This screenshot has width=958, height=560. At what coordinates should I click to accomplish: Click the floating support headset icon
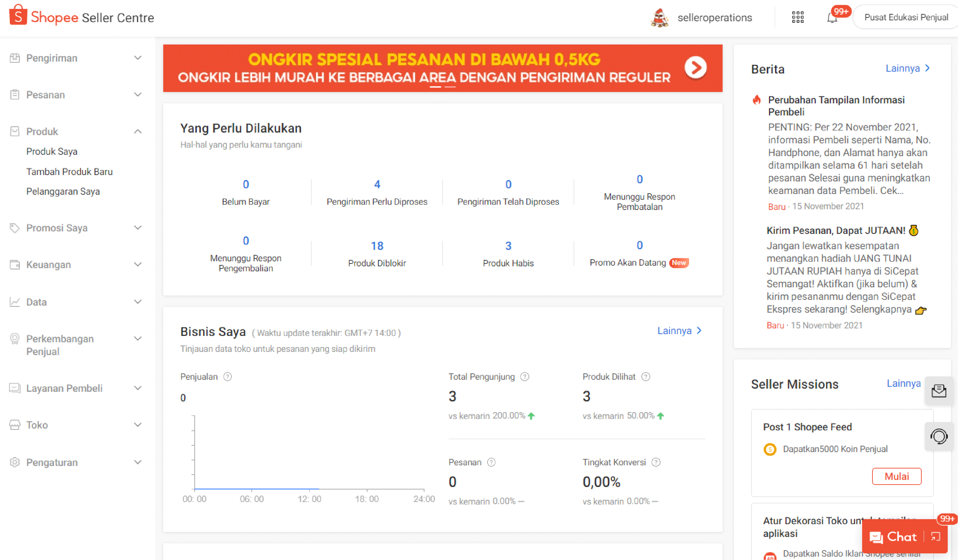point(939,436)
